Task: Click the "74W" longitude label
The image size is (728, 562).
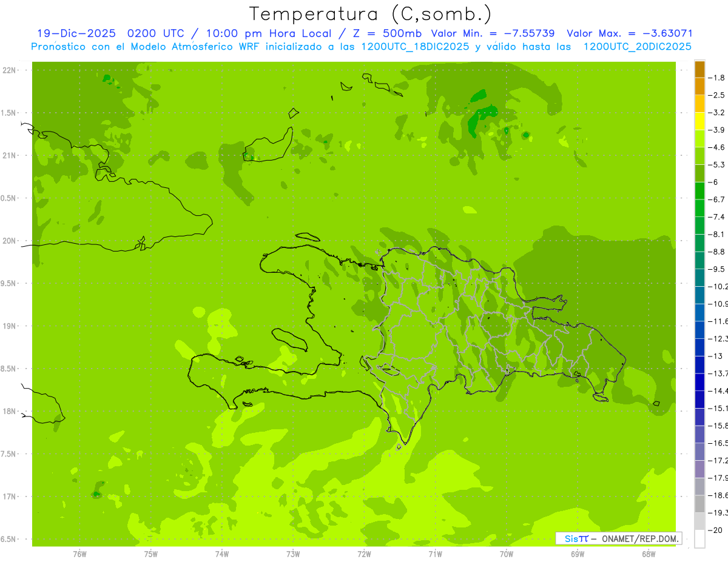Action: 222,554
